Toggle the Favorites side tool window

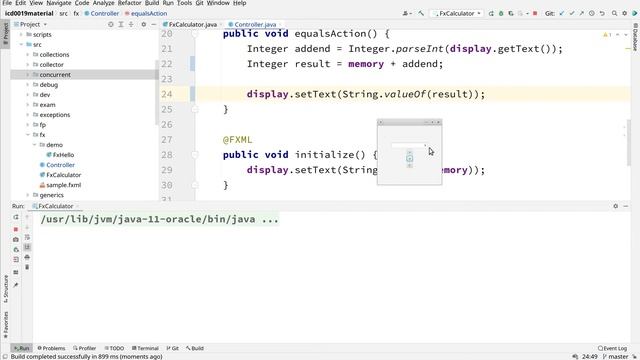click(x=5, y=325)
